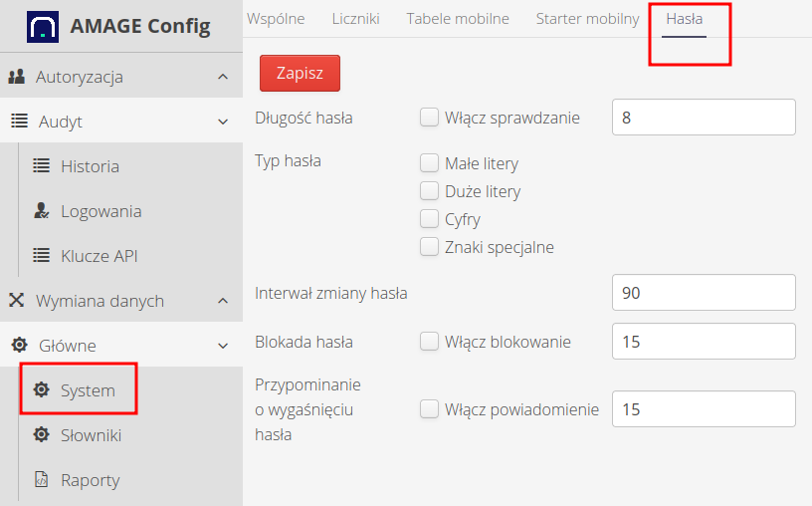The width and height of the screenshot is (812, 506).
Task: Enable the Włącz sprawdzanie checkbox
Action: coord(429,118)
